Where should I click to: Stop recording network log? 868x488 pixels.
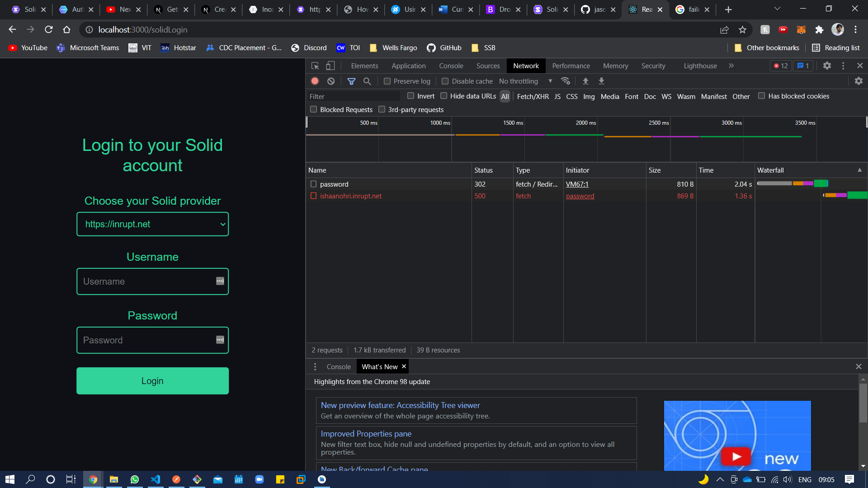(x=315, y=81)
